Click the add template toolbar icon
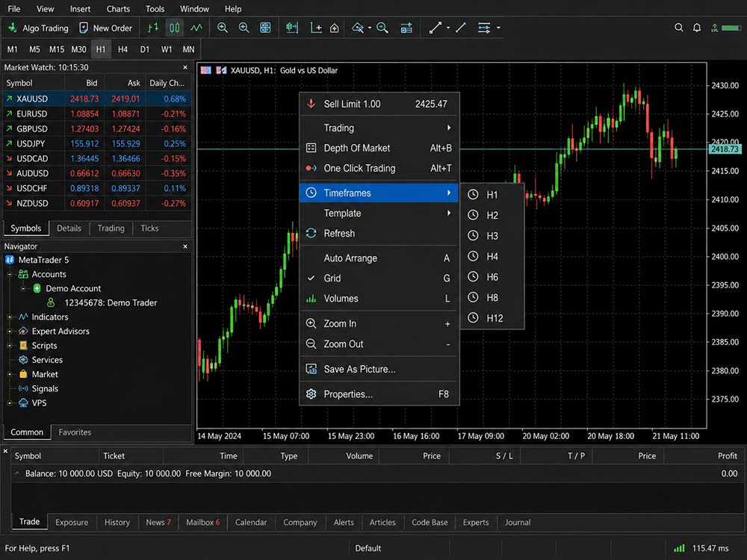The width and height of the screenshot is (747, 560). pyautogui.click(x=406, y=28)
